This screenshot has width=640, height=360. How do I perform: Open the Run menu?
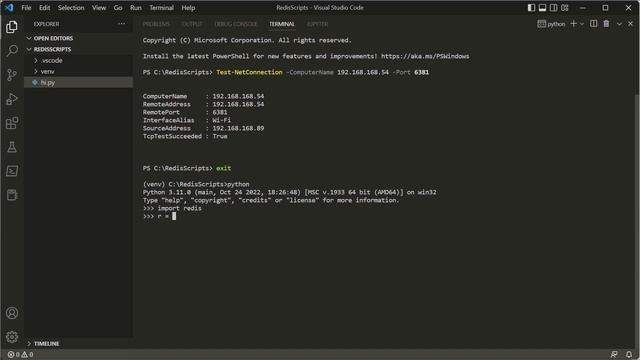point(136,8)
